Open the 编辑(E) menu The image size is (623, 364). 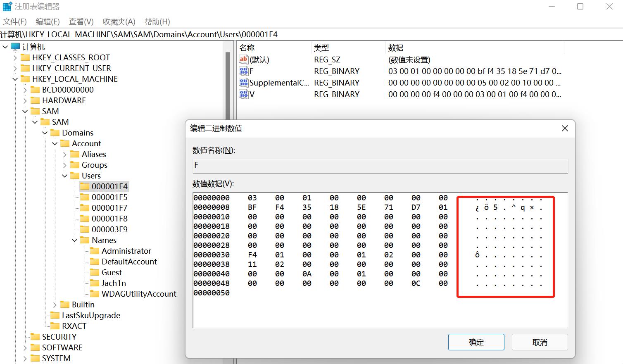click(x=48, y=21)
